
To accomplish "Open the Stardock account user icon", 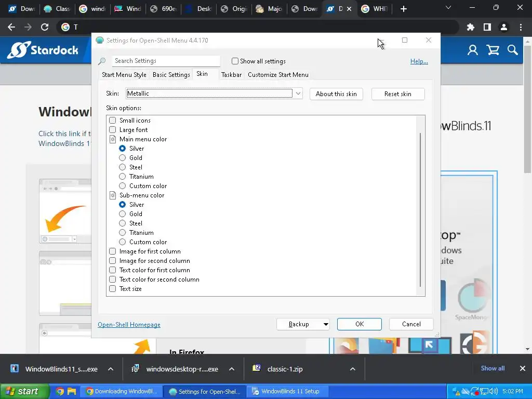I will (473, 50).
